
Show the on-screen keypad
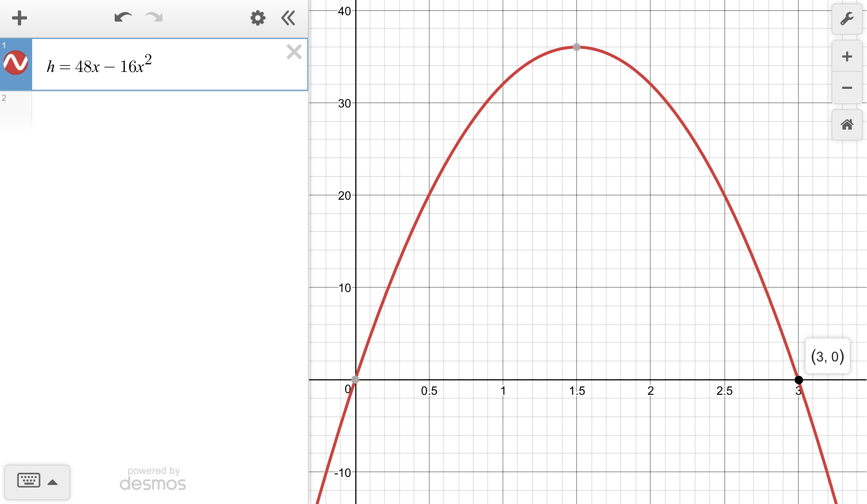(x=29, y=481)
